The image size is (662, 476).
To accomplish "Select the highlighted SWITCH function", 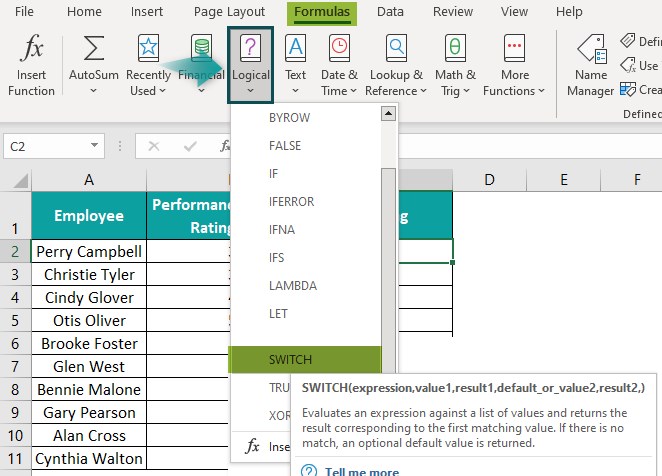I will tap(305, 359).
